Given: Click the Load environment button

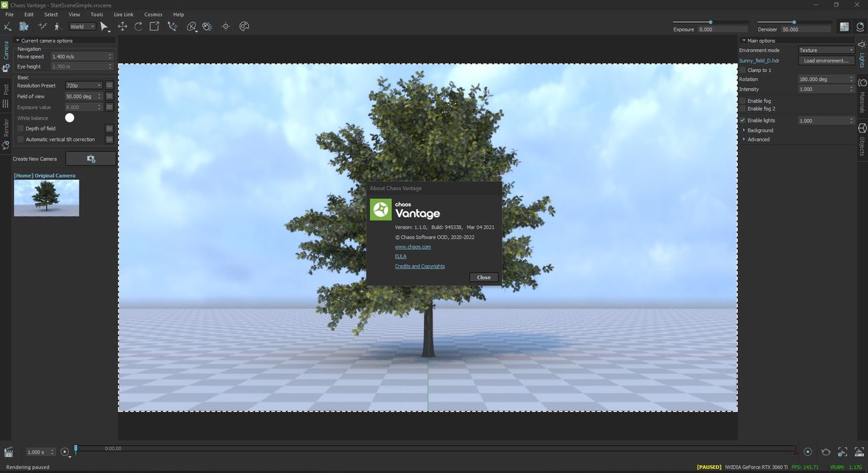Looking at the screenshot, I should [826, 61].
